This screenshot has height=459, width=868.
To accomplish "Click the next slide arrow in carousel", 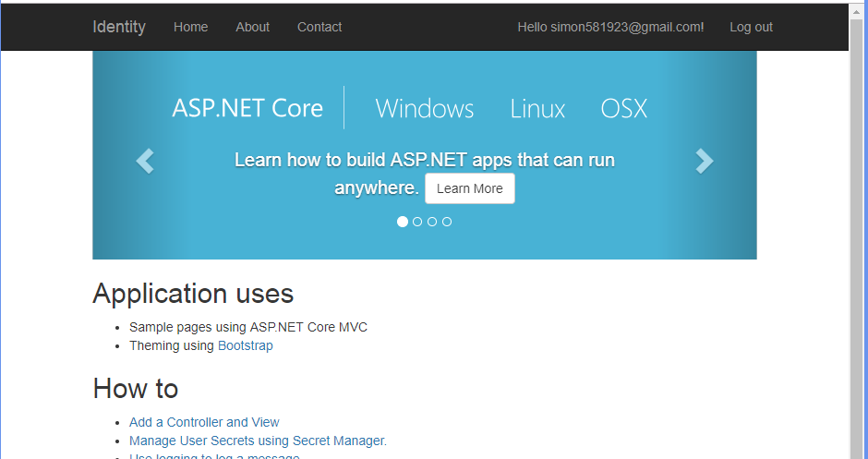I will (704, 162).
